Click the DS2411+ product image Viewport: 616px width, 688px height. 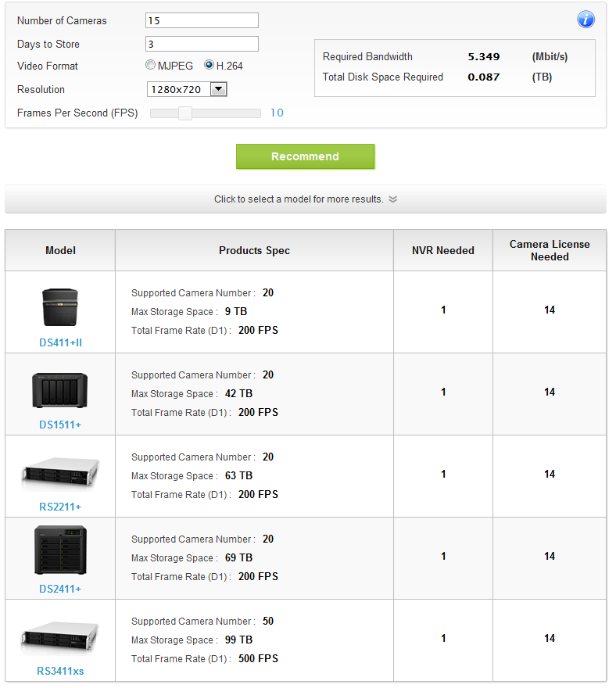[60, 550]
